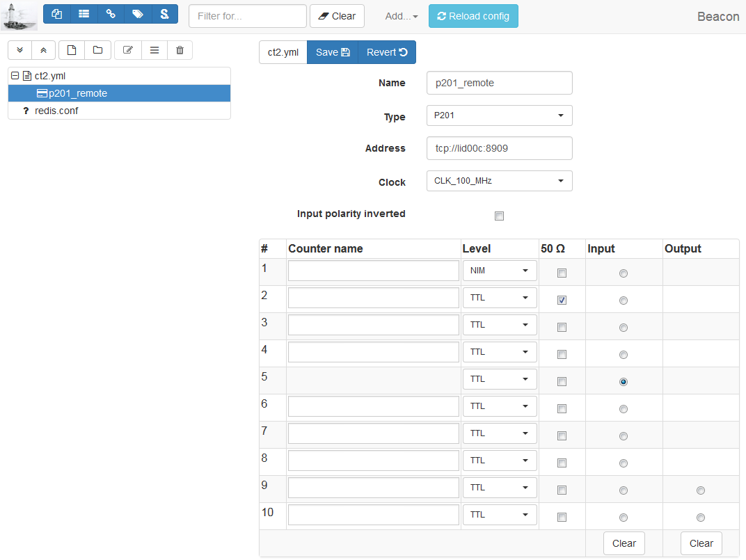Click counter name field for channel 4

pyautogui.click(x=374, y=352)
